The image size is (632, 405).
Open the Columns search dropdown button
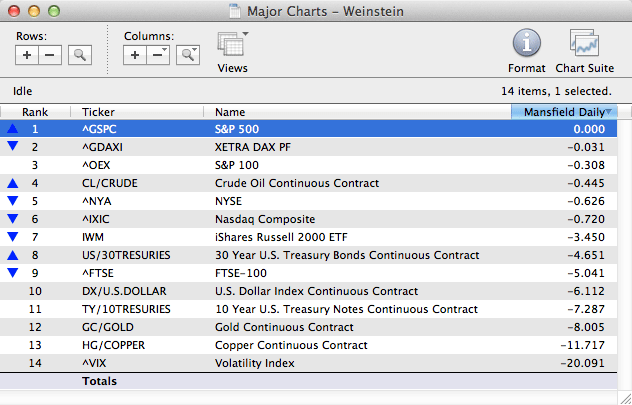[x=187, y=55]
